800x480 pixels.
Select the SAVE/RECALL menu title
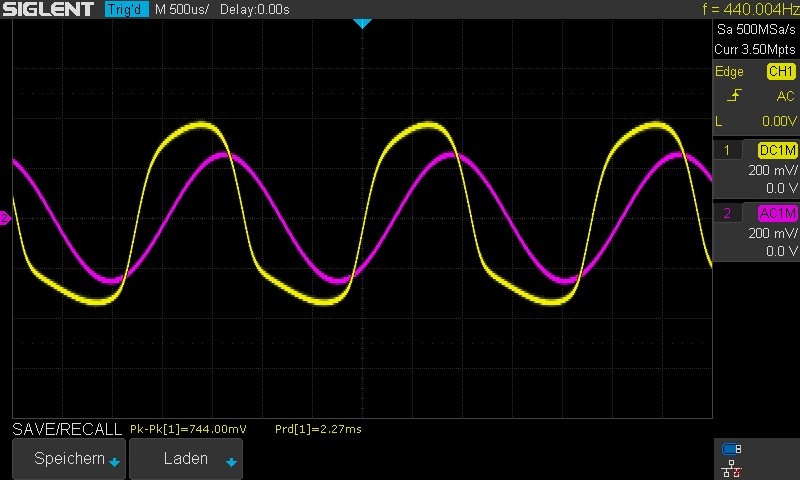tap(67, 429)
